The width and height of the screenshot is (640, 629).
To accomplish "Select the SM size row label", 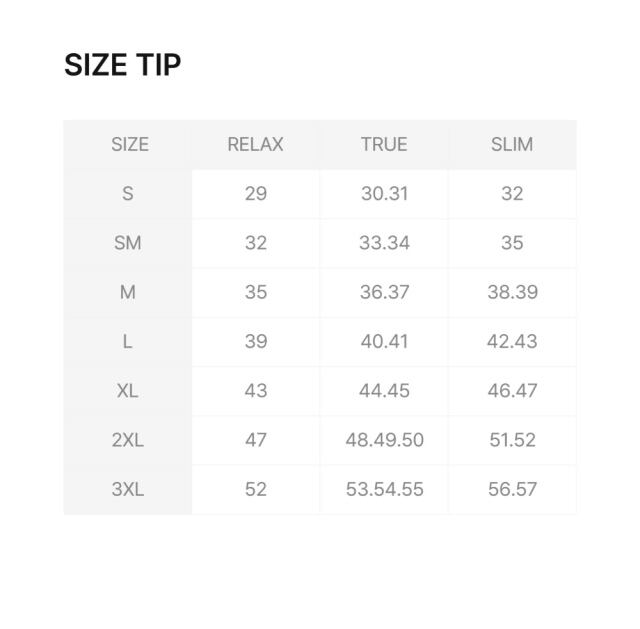I will tap(128, 243).
